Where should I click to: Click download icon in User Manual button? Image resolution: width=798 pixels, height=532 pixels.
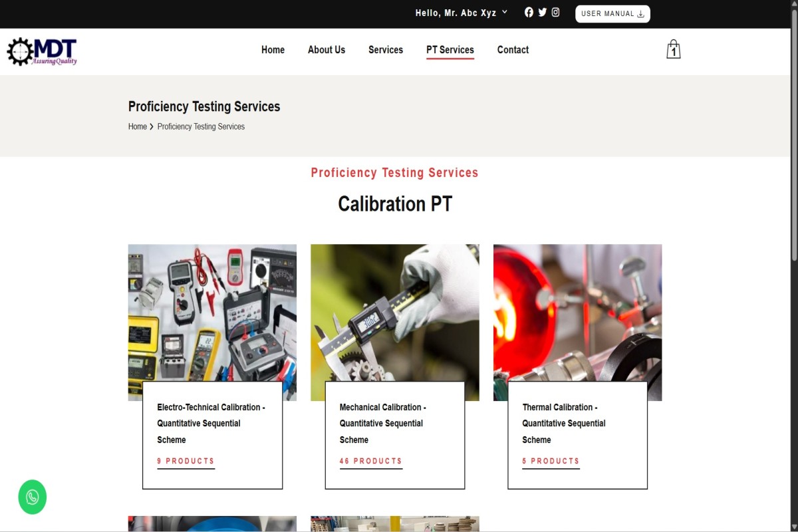click(641, 14)
